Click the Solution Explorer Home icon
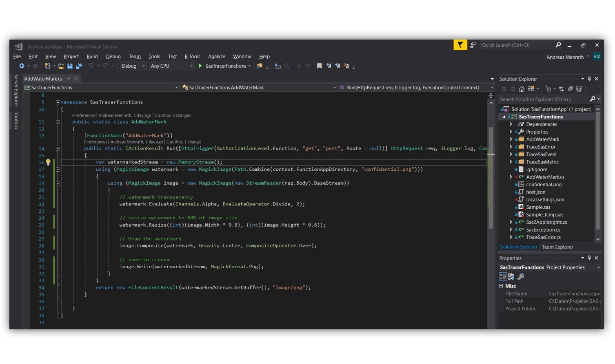 pyautogui.click(x=522, y=89)
